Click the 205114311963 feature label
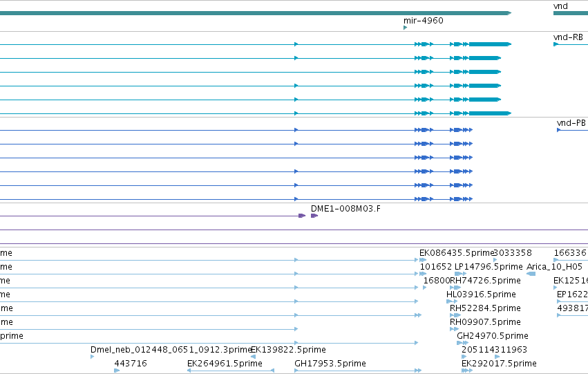This screenshot has height=374, width=588. [x=494, y=350]
